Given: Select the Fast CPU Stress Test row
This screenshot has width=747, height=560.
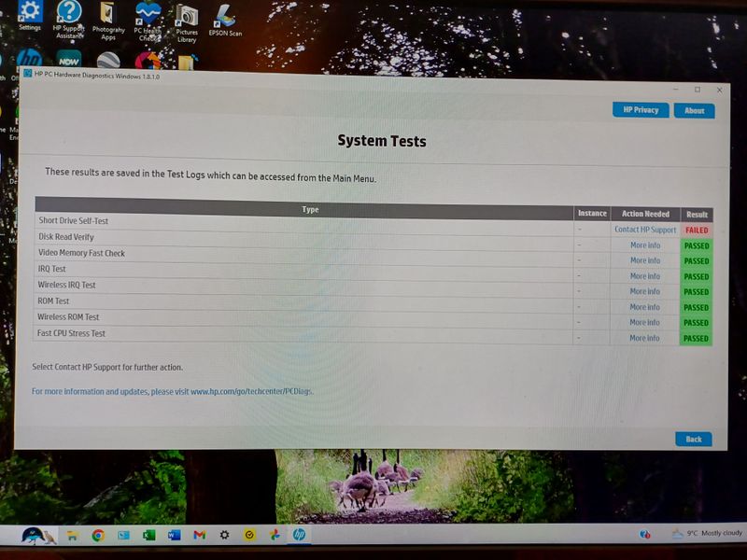Looking at the screenshot, I should pyautogui.click(x=373, y=336).
